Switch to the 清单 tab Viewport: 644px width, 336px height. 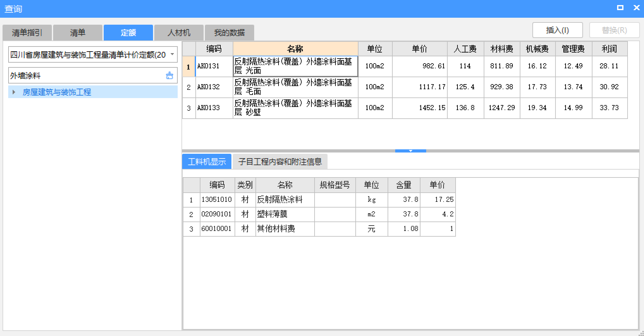tap(78, 33)
